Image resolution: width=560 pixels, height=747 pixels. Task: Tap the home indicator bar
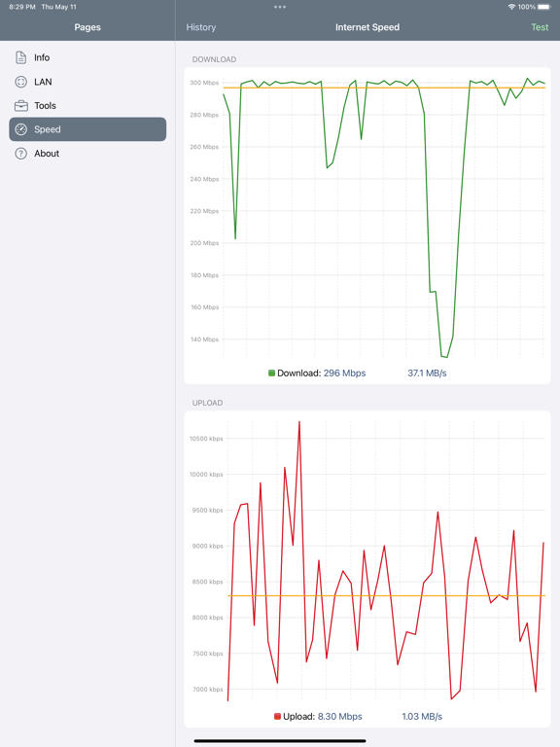point(280,741)
